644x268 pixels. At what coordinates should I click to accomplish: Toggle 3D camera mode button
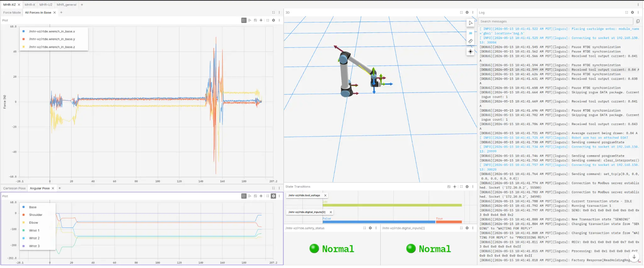point(470,33)
